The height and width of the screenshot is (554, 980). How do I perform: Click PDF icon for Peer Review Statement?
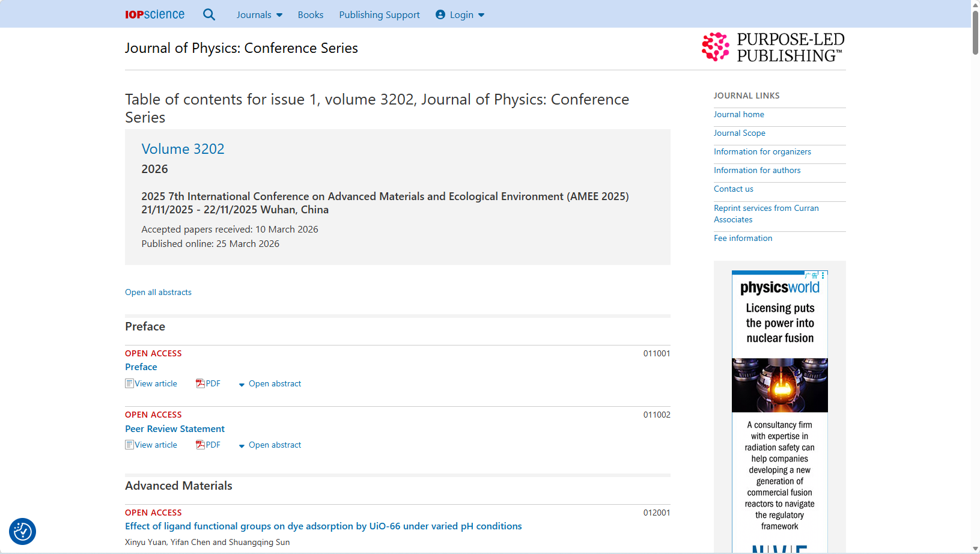pos(201,445)
